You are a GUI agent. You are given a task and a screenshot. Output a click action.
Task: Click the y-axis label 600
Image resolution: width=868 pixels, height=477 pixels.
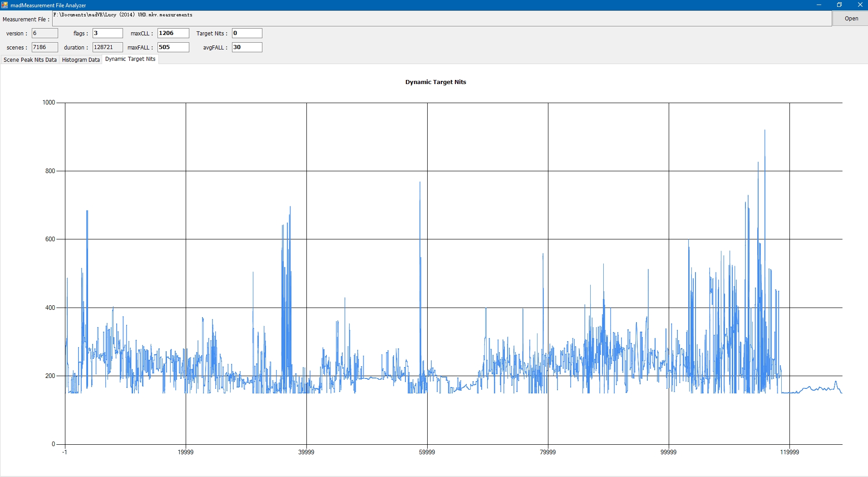pos(50,239)
